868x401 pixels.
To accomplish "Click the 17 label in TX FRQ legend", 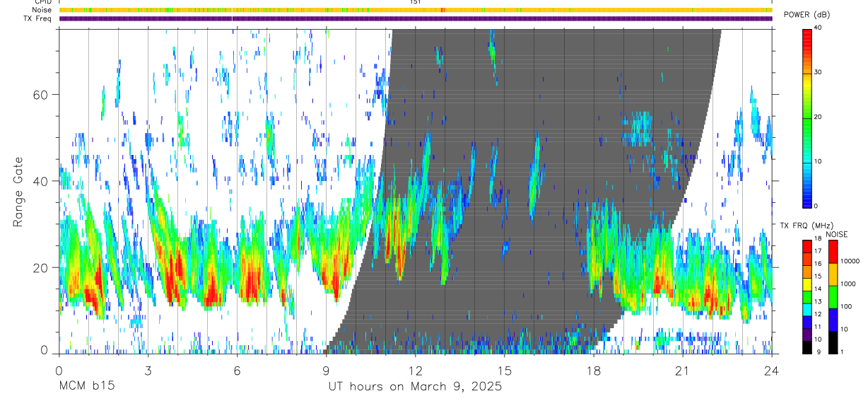I will click(x=817, y=251).
